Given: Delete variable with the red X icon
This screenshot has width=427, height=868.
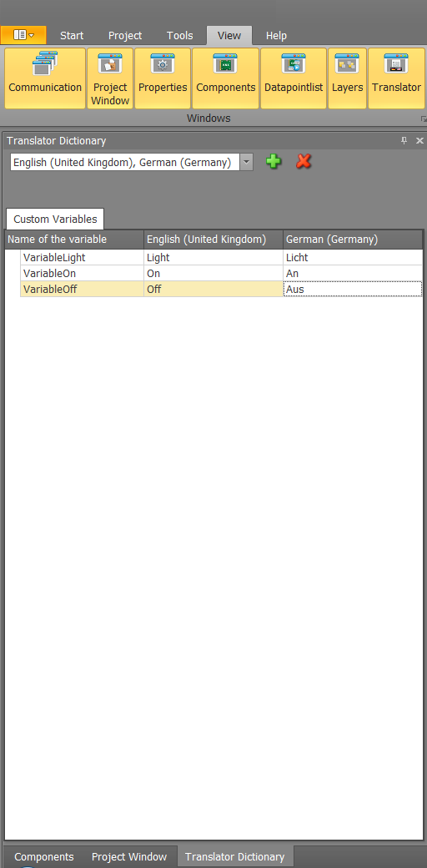Looking at the screenshot, I should (x=303, y=162).
